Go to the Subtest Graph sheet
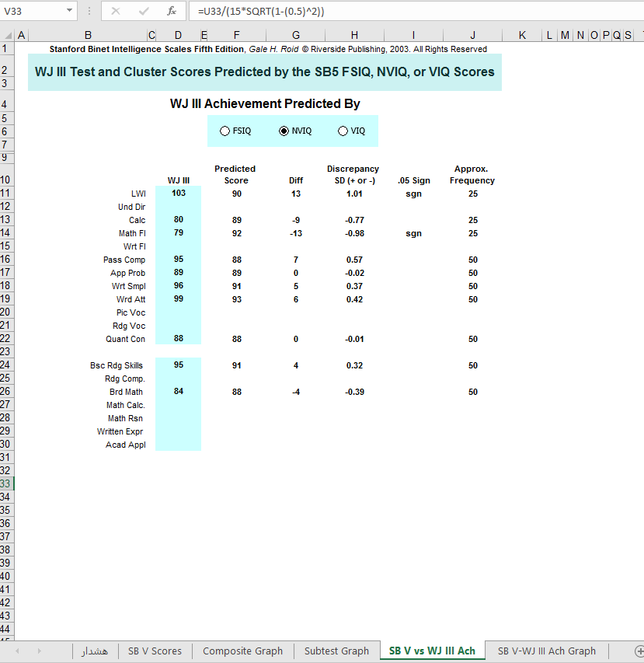Image resolution: width=644 pixels, height=663 pixels. point(336,651)
